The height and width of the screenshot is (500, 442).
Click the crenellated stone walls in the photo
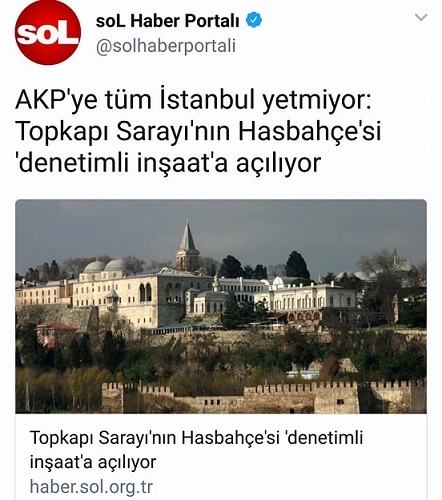pyautogui.click(x=263, y=397)
